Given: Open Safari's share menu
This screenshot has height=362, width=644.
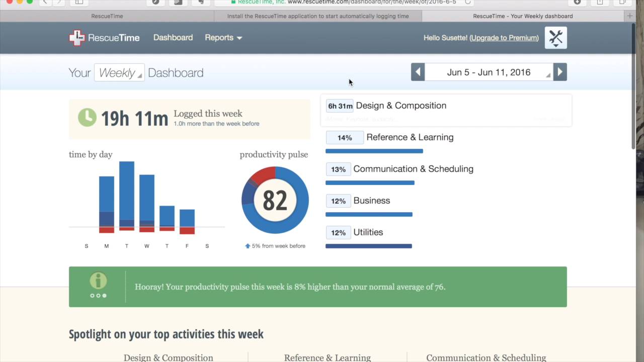Looking at the screenshot, I should point(600,2).
